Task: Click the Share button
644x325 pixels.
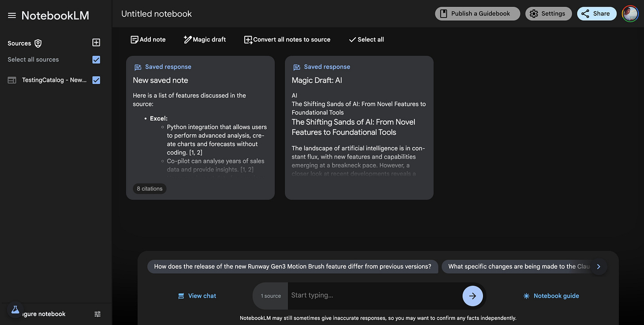Action: tap(597, 14)
